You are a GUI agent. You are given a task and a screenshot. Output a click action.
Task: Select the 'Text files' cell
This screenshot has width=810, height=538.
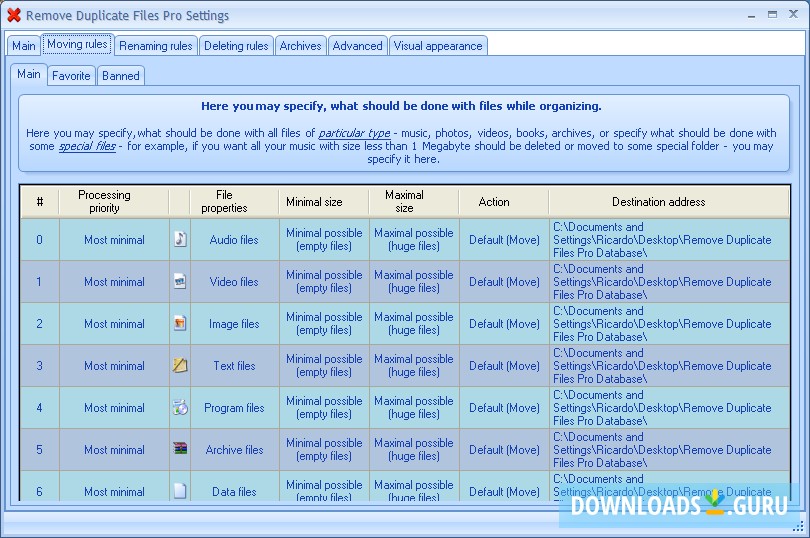[235, 365]
